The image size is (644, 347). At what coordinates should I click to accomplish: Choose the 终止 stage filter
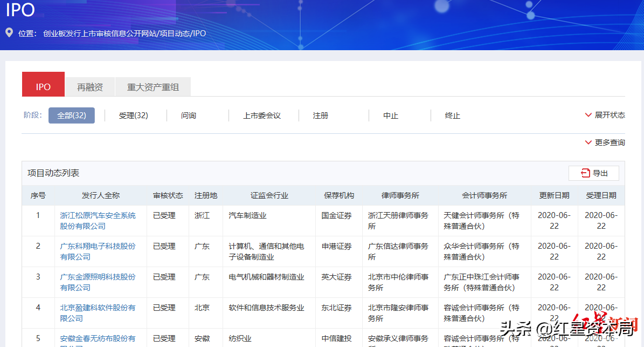pyautogui.click(x=453, y=115)
